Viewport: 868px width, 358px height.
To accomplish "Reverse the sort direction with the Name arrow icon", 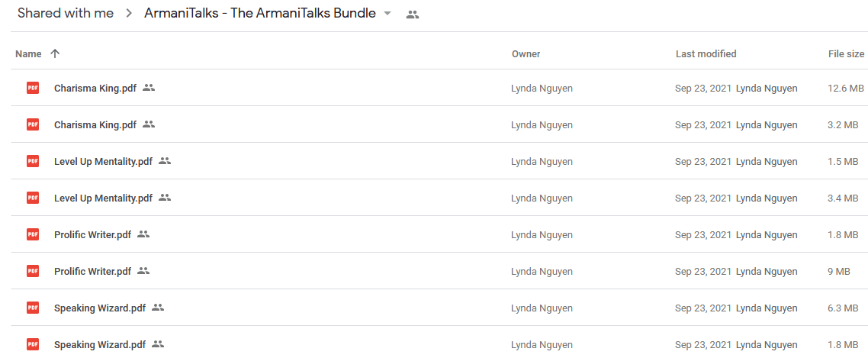I will (x=55, y=53).
